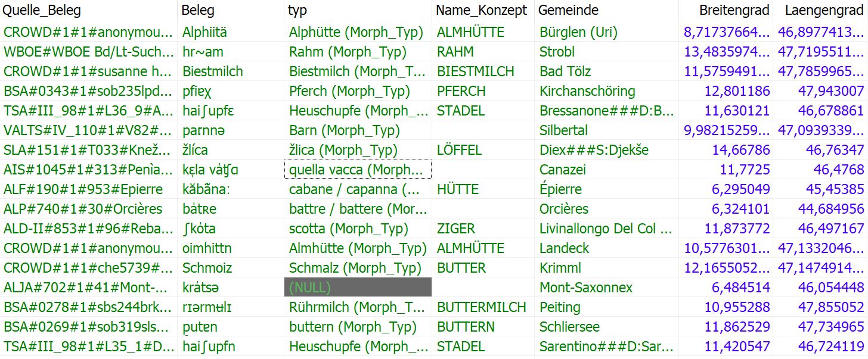Click the BUTTERMILCH concept cell
Viewport: 868px width, 359px height.
482,307
